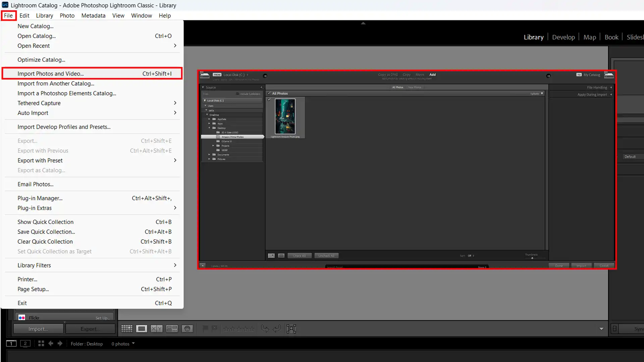Viewport: 644px width, 362px height.
Task: Click source drive icon in import dialog
Action: (x=205, y=75)
